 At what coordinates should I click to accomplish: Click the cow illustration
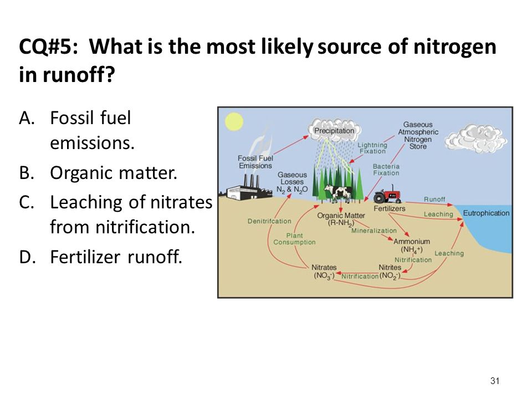click(338, 193)
